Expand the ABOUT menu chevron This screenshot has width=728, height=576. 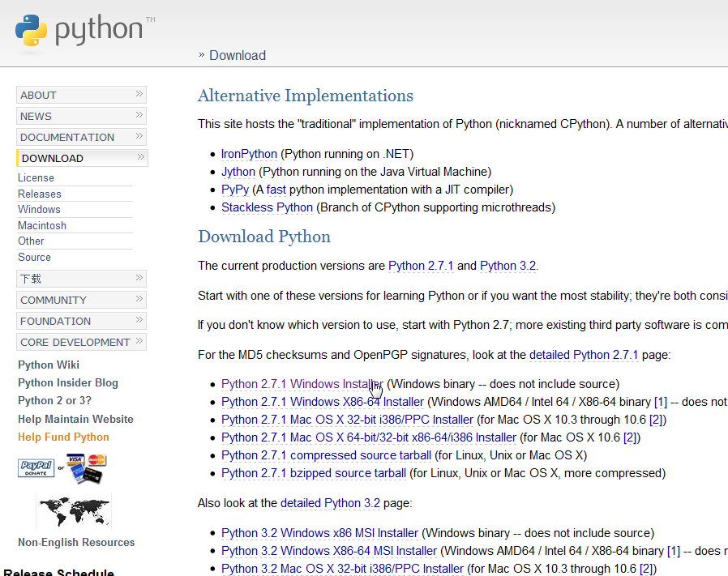click(x=139, y=94)
